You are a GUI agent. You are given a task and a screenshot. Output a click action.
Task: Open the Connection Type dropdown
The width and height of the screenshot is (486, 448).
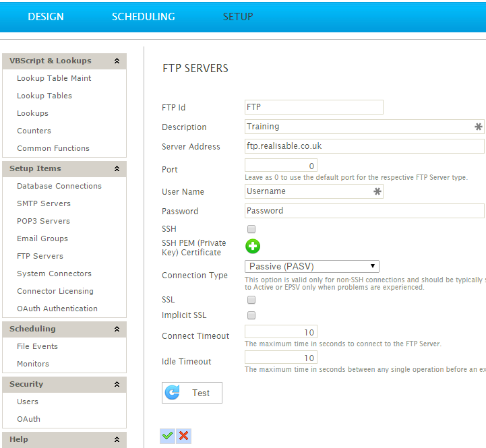tap(311, 267)
